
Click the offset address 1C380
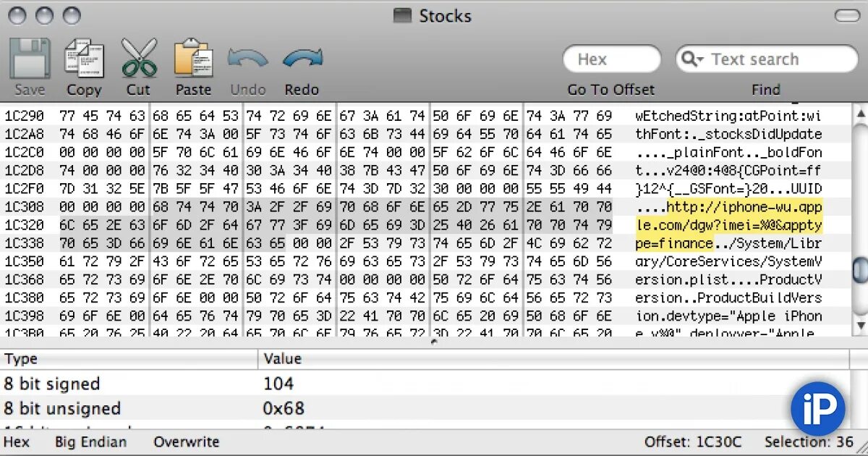click(x=24, y=297)
